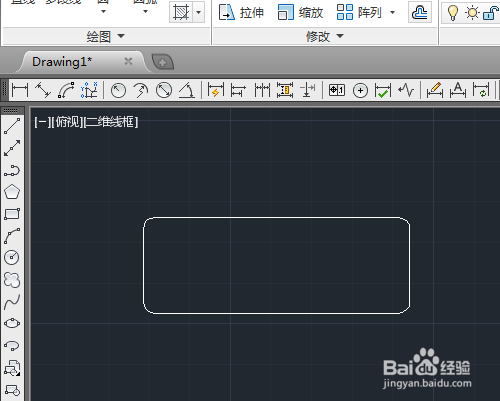Click the Insert Block icon

click(12, 368)
